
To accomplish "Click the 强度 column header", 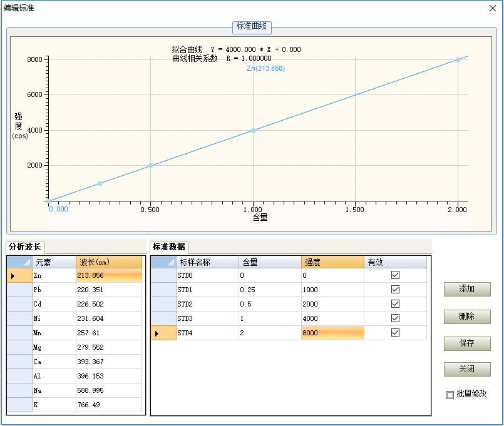I will (x=332, y=262).
